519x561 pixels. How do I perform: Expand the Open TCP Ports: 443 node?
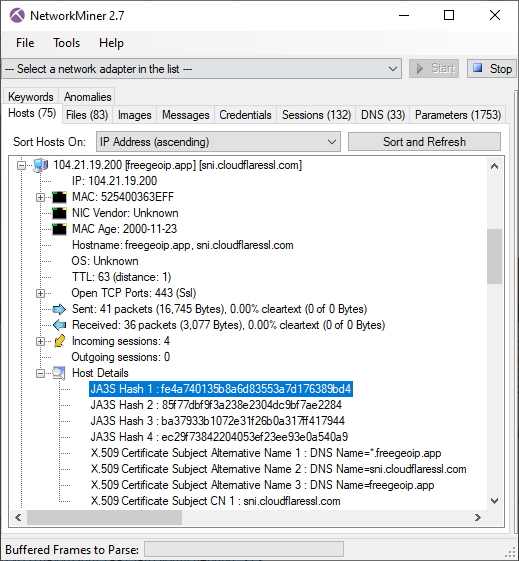click(40, 293)
